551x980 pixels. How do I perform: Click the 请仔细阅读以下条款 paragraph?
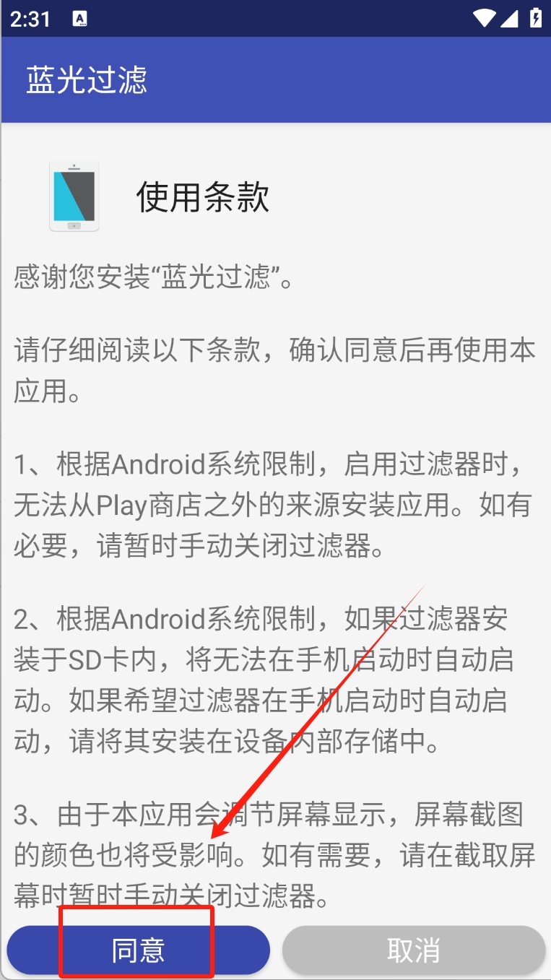274,370
